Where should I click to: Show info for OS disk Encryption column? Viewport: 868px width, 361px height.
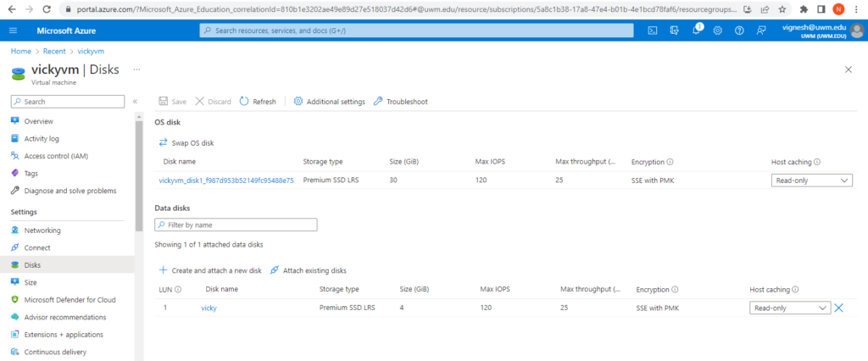(x=670, y=162)
